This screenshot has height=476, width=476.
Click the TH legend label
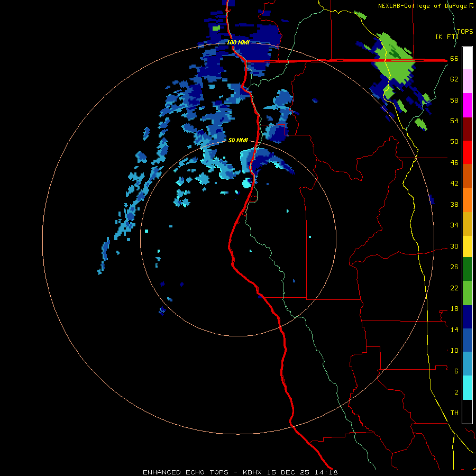tap(454, 413)
